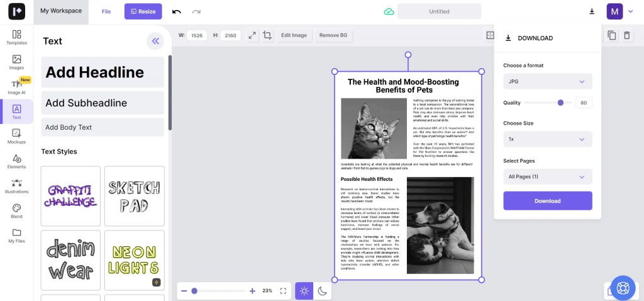Open the Templates sidebar panel

pos(16,37)
